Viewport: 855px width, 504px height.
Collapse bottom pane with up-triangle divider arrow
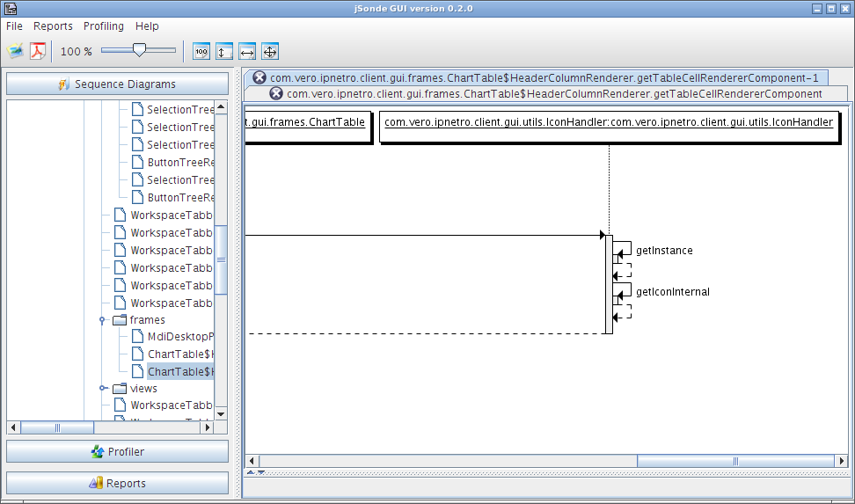click(251, 472)
